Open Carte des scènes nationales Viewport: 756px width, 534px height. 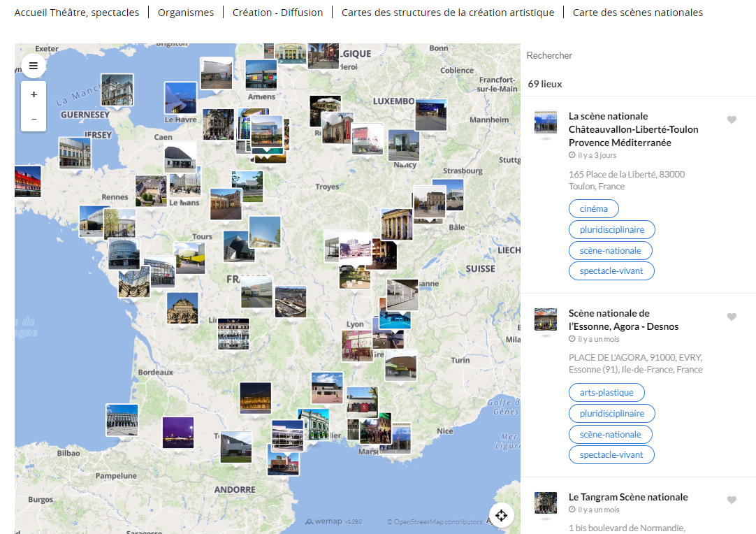pos(638,13)
